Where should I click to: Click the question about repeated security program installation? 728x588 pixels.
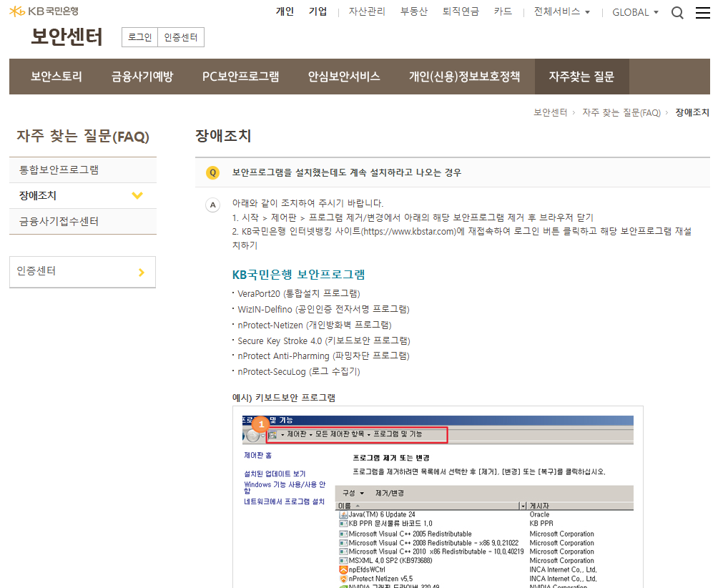pos(346,173)
